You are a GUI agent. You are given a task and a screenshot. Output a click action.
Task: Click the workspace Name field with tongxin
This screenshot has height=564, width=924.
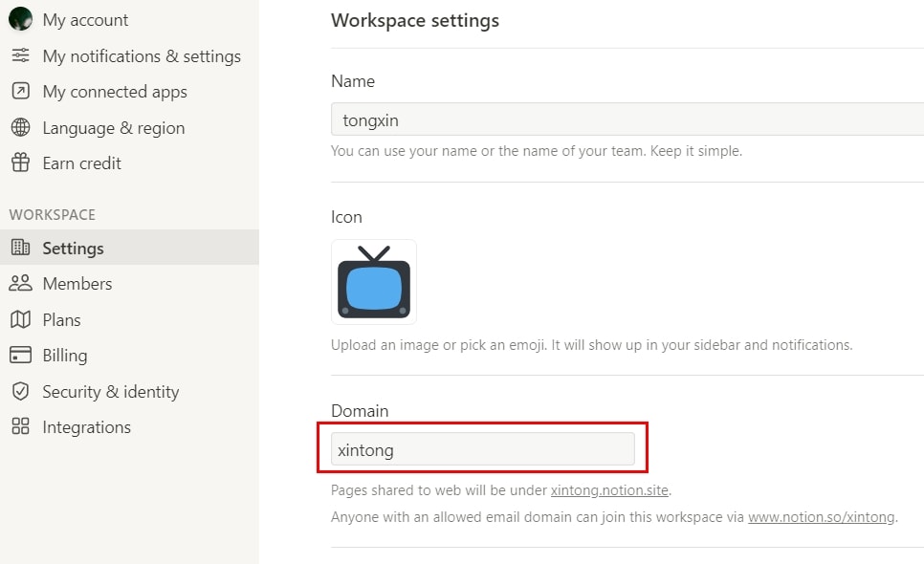tap(627, 119)
